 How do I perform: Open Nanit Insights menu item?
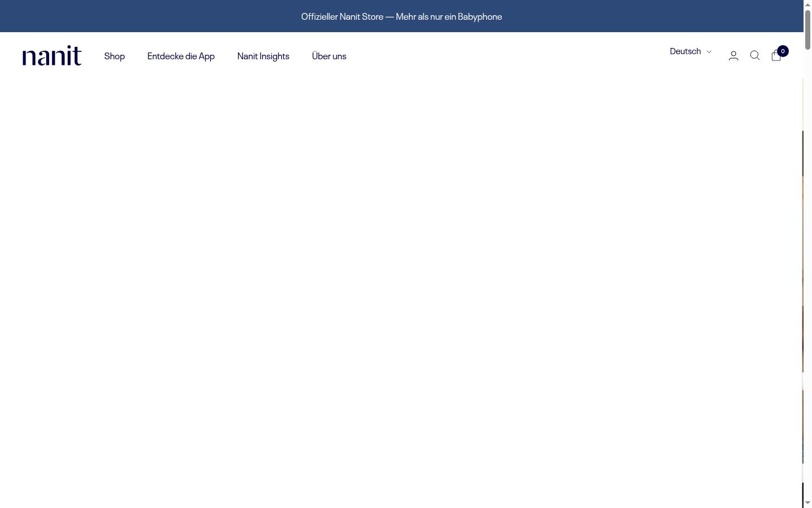[263, 56]
